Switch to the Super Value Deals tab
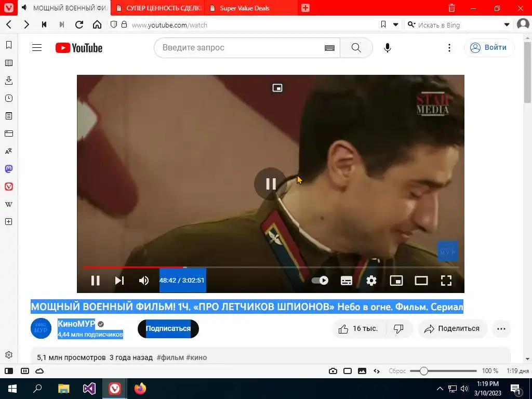The image size is (532, 399). point(251,8)
